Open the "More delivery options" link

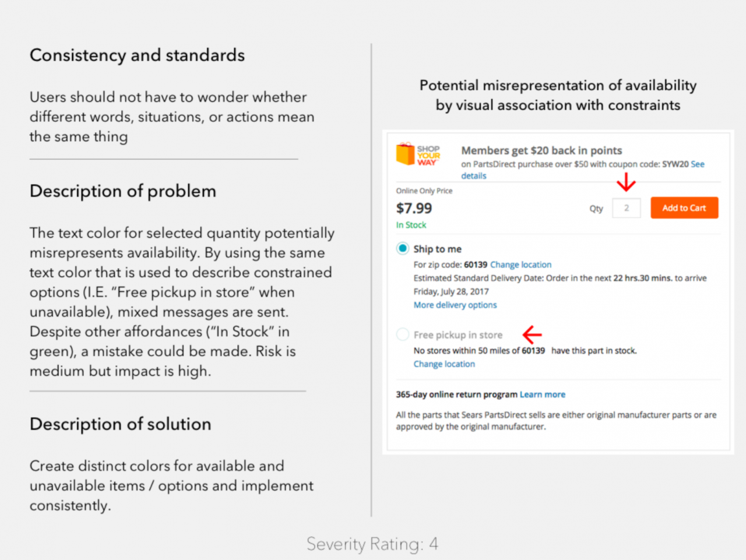(455, 305)
